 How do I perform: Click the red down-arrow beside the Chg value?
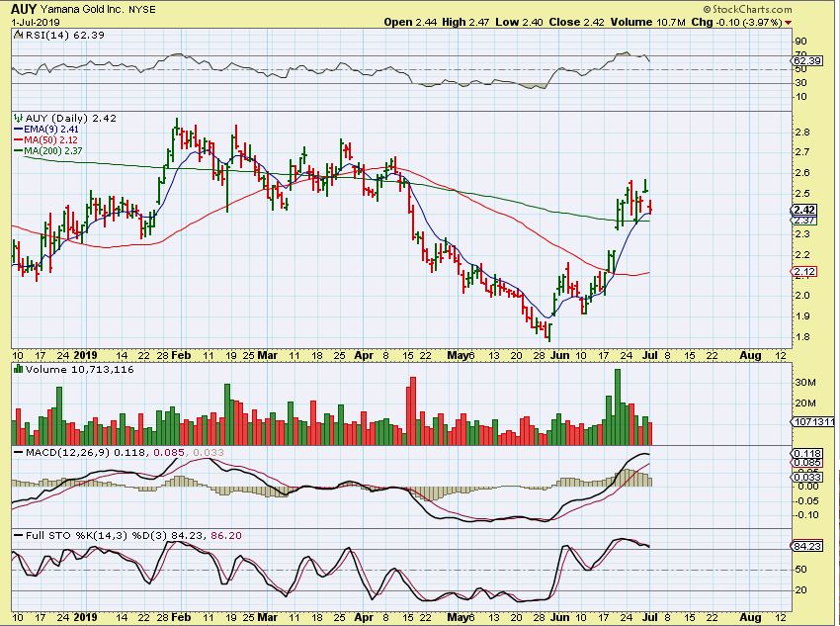788,23
